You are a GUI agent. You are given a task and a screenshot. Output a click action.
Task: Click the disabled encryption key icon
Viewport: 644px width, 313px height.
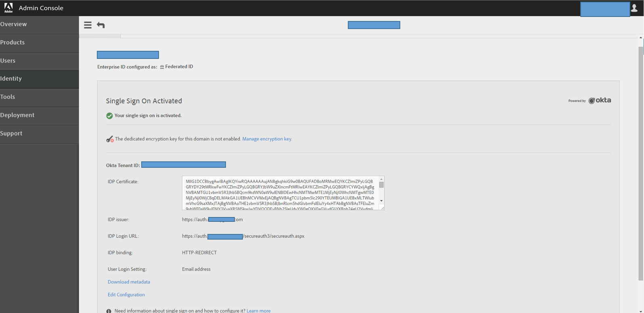(x=110, y=139)
